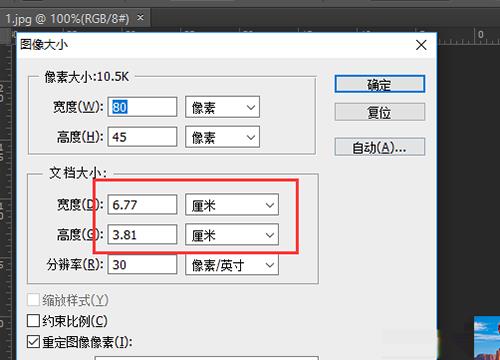This screenshot has height=360, width=500.
Task: Open the 自动(A)... auto settings
Action: click(x=380, y=147)
